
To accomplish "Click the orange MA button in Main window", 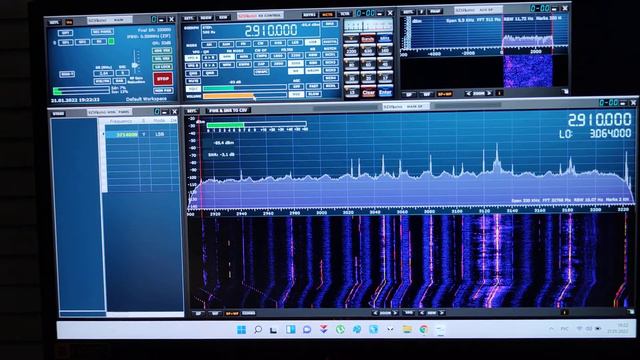I will [x=69, y=22].
